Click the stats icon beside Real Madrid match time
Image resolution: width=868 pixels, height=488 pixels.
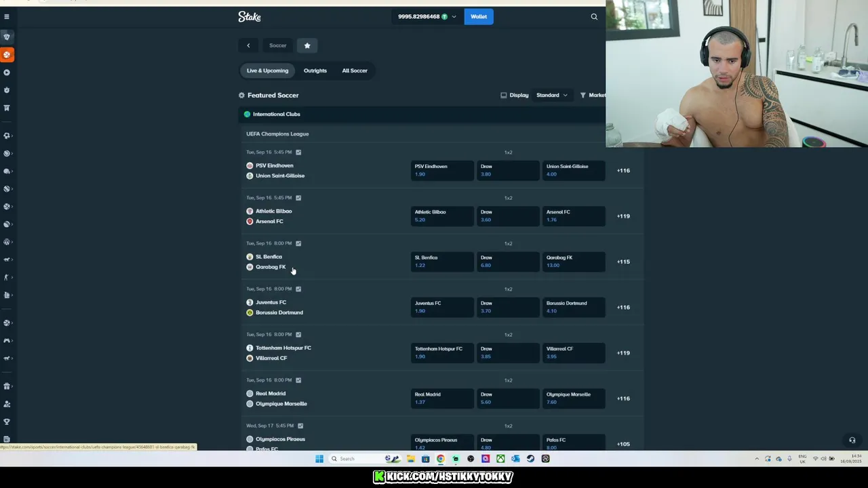tap(298, 380)
